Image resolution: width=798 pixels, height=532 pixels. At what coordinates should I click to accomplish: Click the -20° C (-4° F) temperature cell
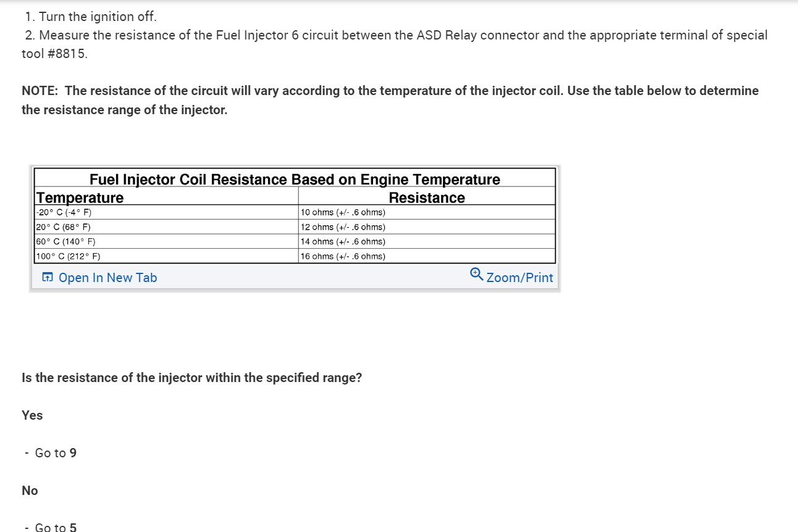[65, 212]
